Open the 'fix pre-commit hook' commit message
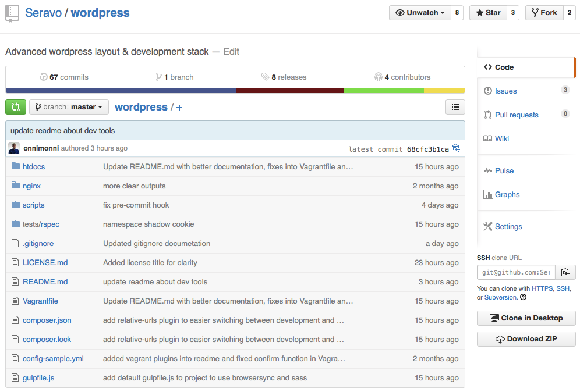Image resolution: width=580 pixels, height=392 pixels. click(x=136, y=205)
